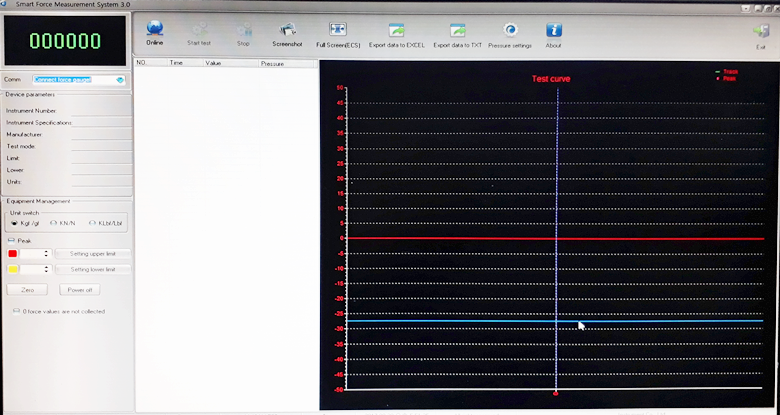Image resolution: width=780 pixels, height=415 pixels.
Task: Open the About info icon
Action: pyautogui.click(x=554, y=30)
